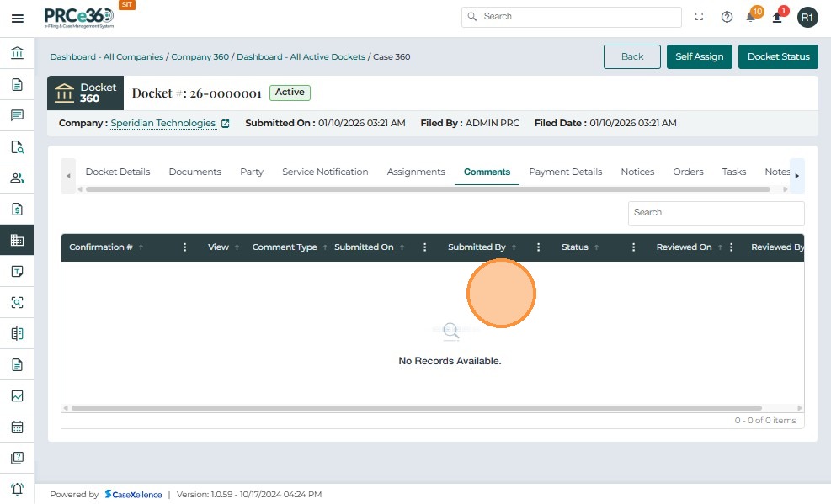The width and height of the screenshot is (831, 504).
Task: Select the Comments tab
Action: pyautogui.click(x=487, y=172)
